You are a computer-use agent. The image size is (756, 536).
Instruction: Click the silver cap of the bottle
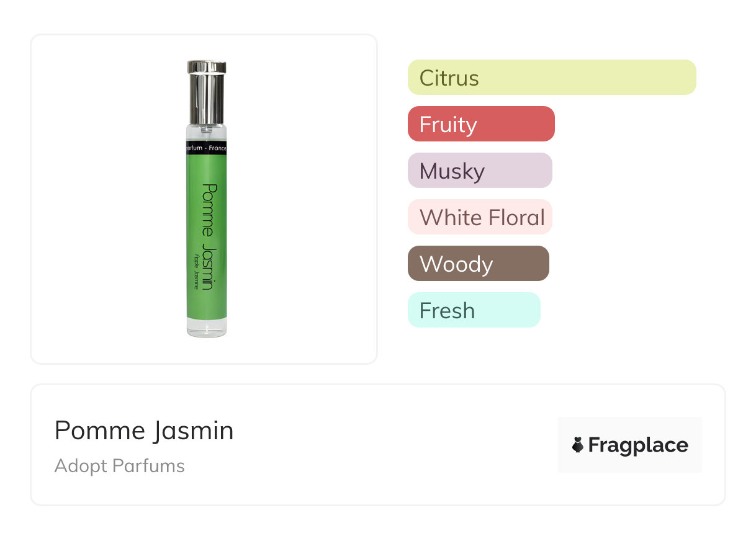tap(207, 92)
